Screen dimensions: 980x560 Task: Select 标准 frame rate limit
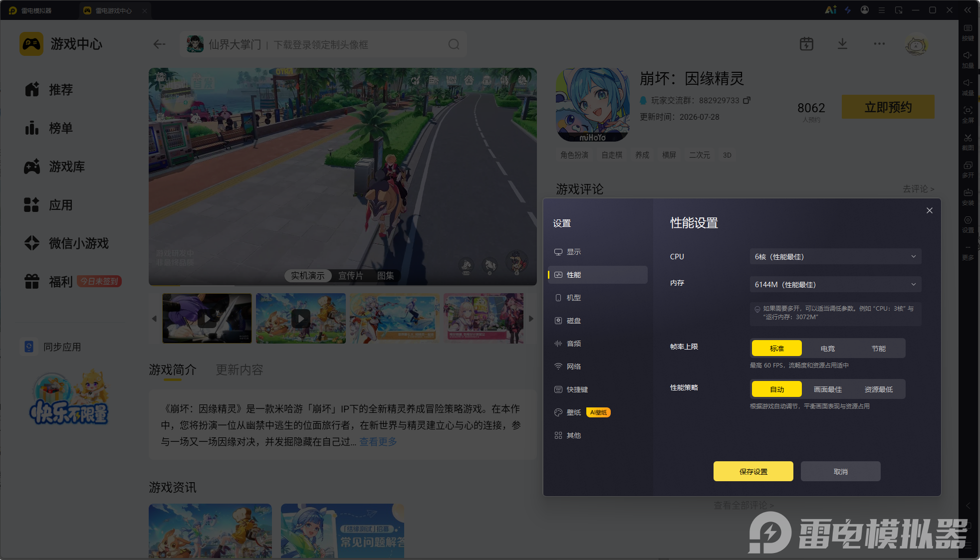pos(777,348)
